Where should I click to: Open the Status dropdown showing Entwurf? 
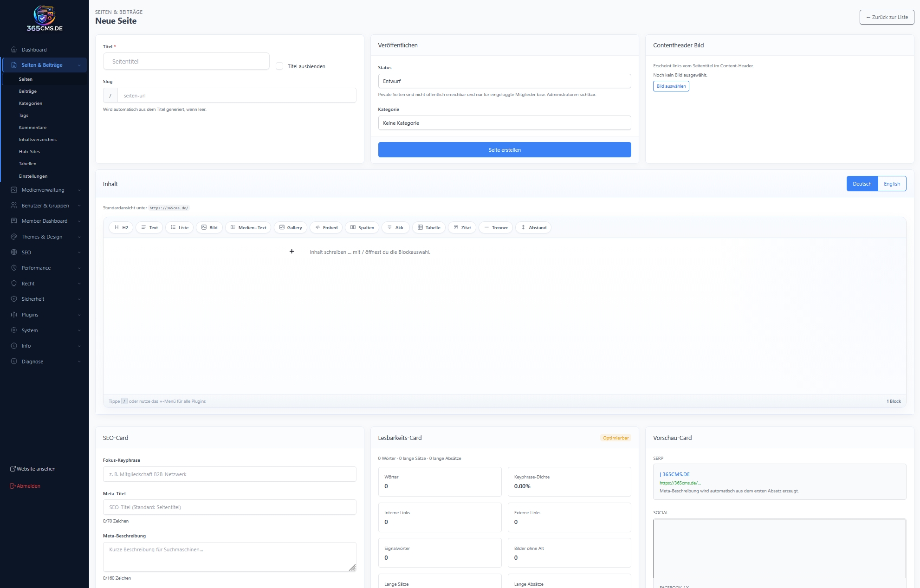[x=504, y=81]
